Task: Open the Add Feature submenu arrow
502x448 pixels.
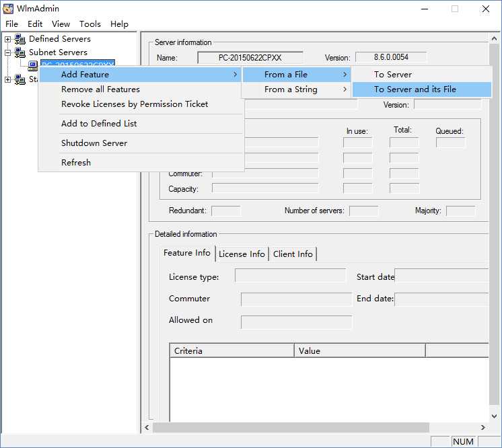Action: pos(236,74)
